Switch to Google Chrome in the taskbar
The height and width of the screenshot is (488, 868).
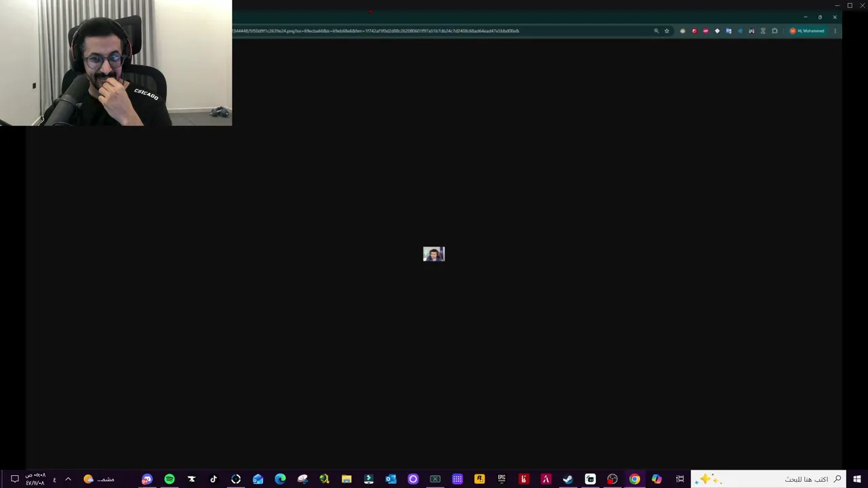pyautogui.click(x=634, y=479)
